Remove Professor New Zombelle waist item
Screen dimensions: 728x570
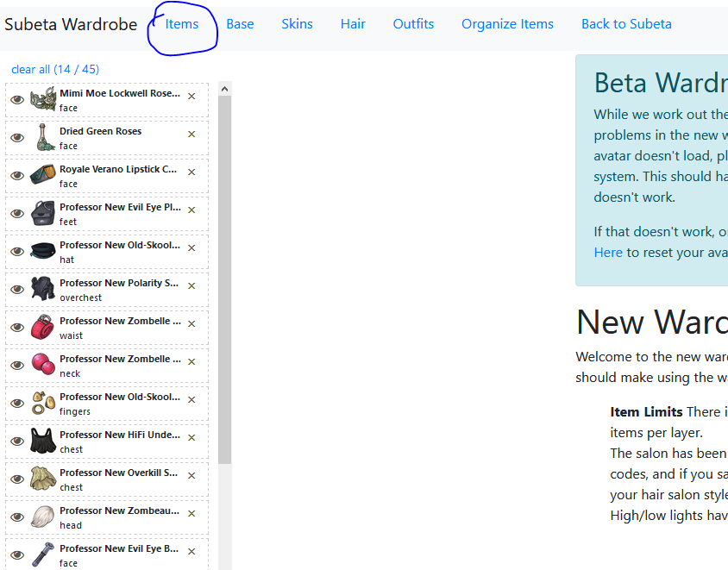tap(191, 324)
